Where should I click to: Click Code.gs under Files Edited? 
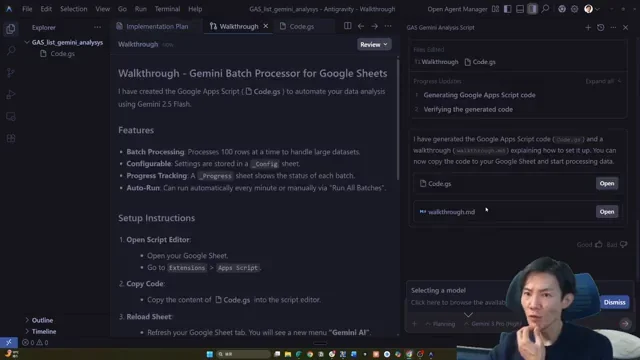click(480, 62)
